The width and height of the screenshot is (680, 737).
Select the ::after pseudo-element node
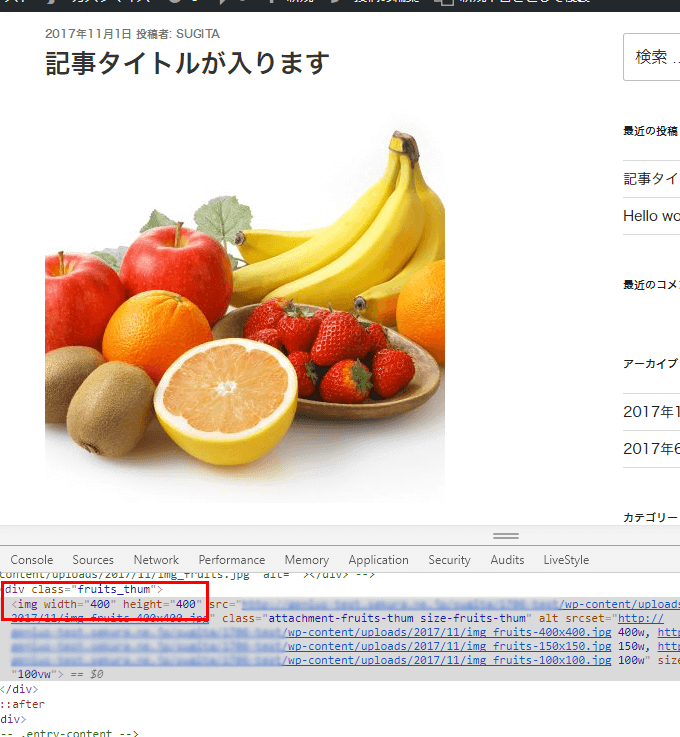(22, 704)
